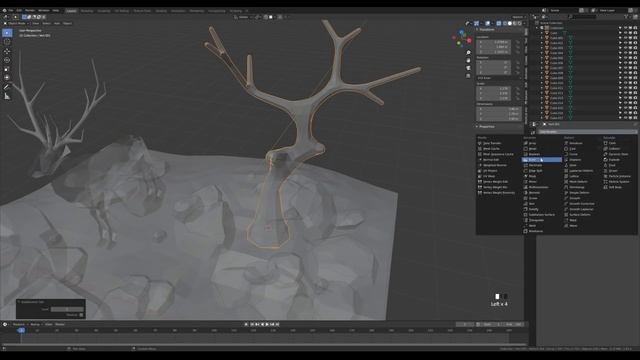640x360 pixels.
Task: Expand Cube.012 in the outliner
Action: pyautogui.click(x=542, y=93)
